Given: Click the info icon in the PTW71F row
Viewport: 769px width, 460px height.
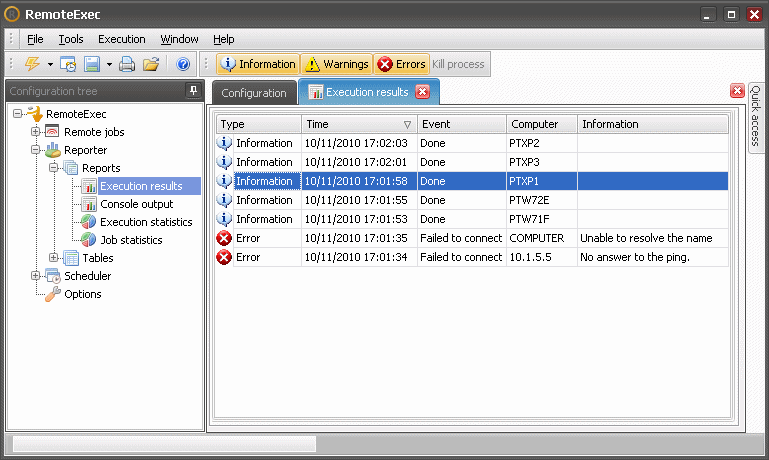Looking at the screenshot, I should coord(224,219).
